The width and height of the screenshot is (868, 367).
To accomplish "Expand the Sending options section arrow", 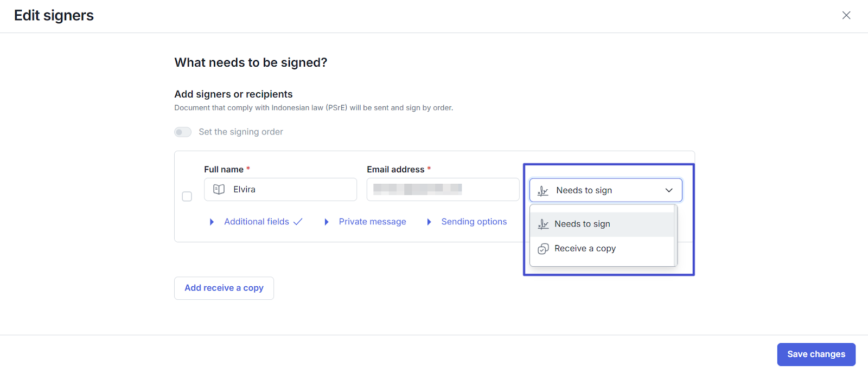I will point(429,222).
